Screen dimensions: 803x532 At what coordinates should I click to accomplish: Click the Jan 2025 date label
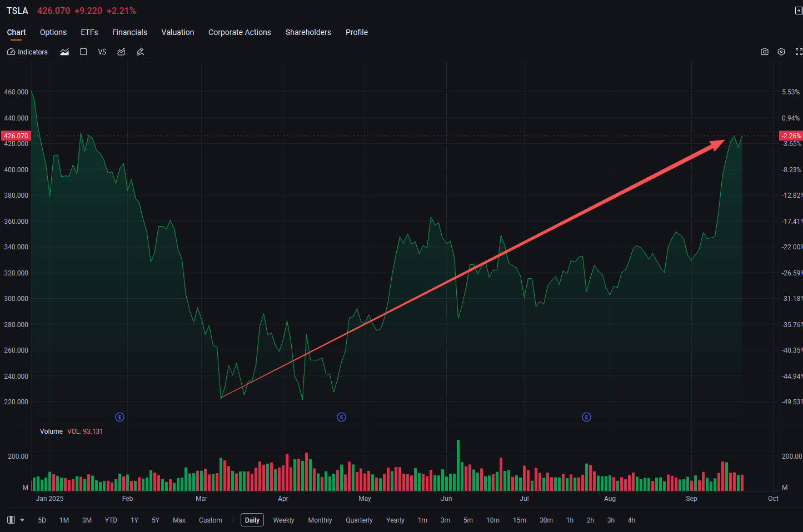50,499
